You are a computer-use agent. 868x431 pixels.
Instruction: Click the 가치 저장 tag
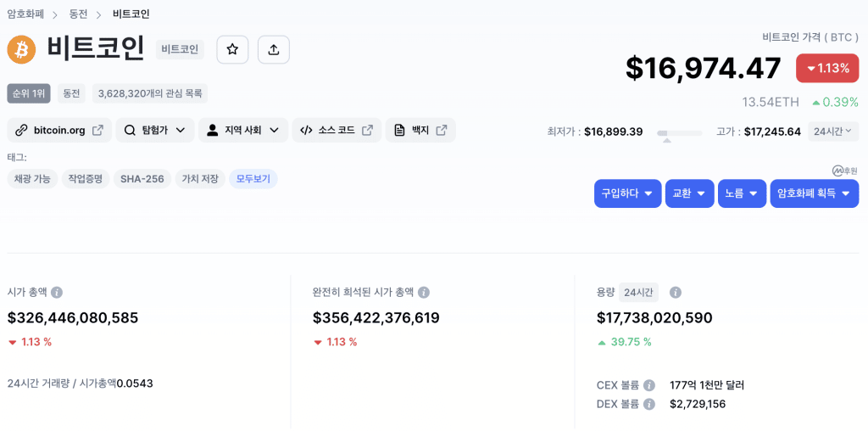tap(200, 179)
